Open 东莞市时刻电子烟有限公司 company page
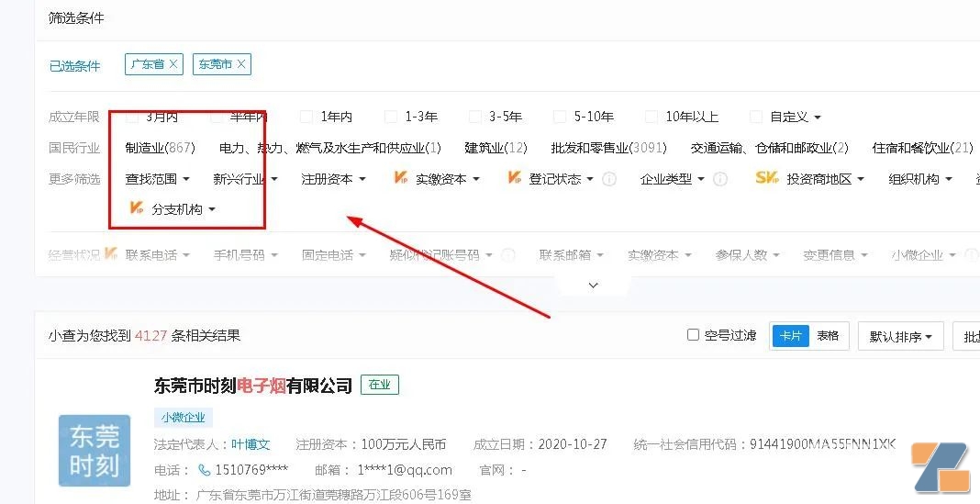The height and width of the screenshot is (504, 980). click(x=253, y=386)
